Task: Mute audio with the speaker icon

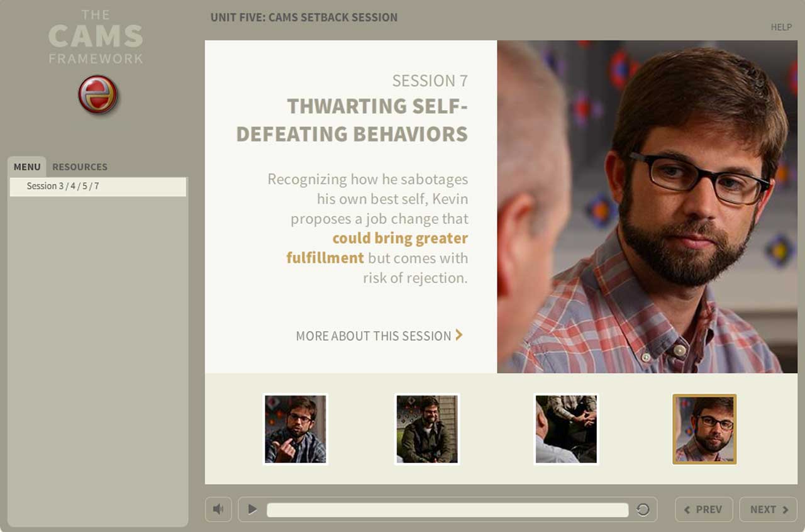Action: tap(218, 509)
